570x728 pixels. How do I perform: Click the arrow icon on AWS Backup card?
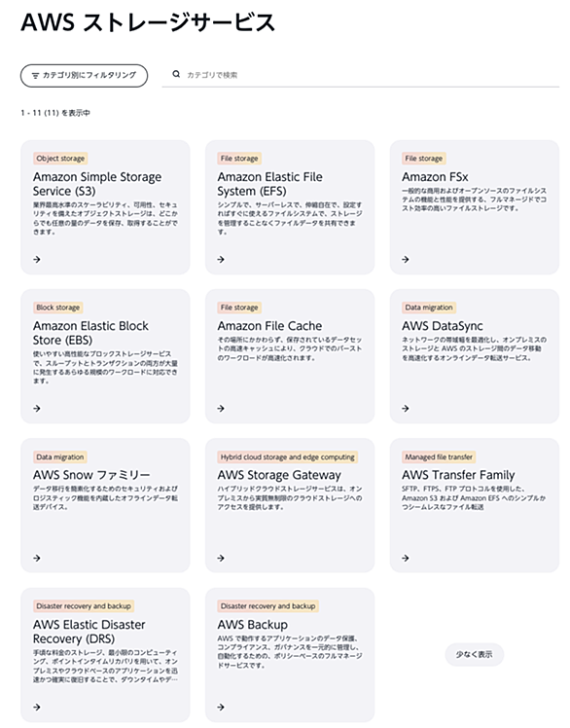point(221,708)
